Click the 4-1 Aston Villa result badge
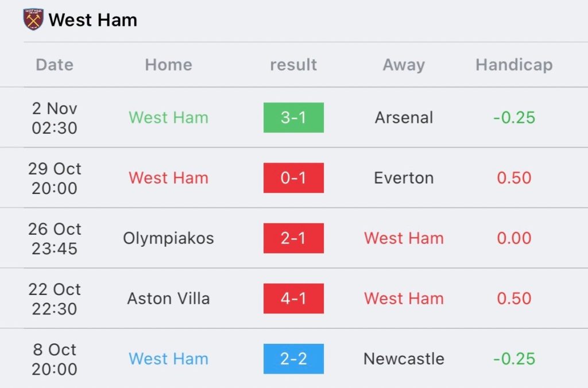 click(293, 298)
